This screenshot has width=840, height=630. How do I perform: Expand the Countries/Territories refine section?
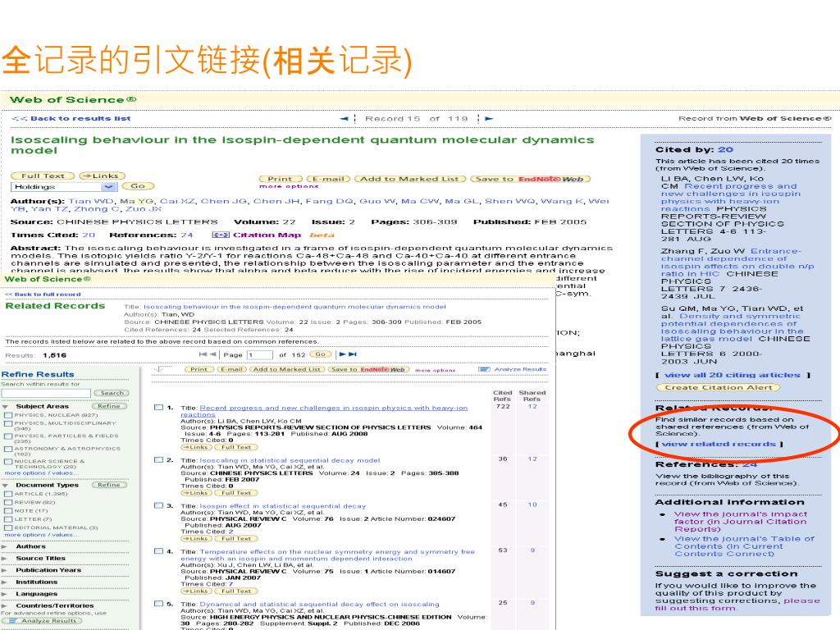point(6,606)
